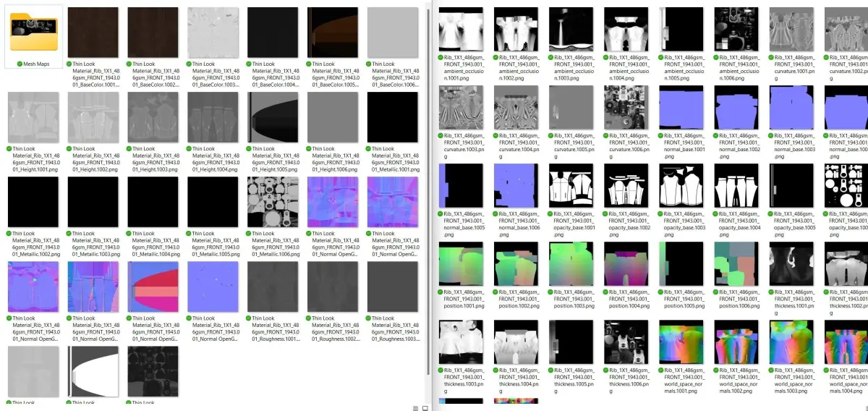Viewport: 868px width, 411px height.
Task: Select the world_space_normals.1002.png thumbnail
Action: click(737, 342)
